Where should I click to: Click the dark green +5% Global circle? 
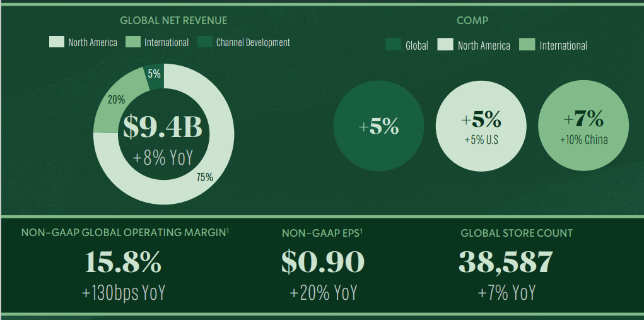[378, 127]
